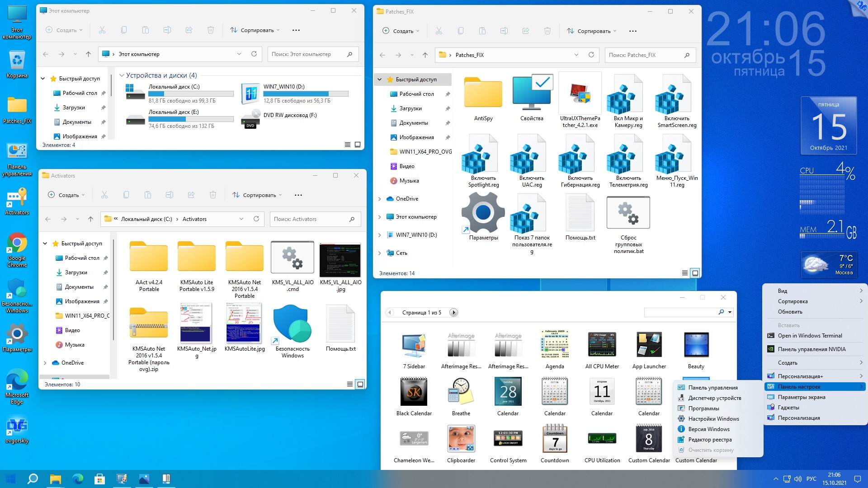Open the KMS_VL_ALL_AIO.cmd file icon
This screenshot has width=868, height=488.
[x=292, y=257]
